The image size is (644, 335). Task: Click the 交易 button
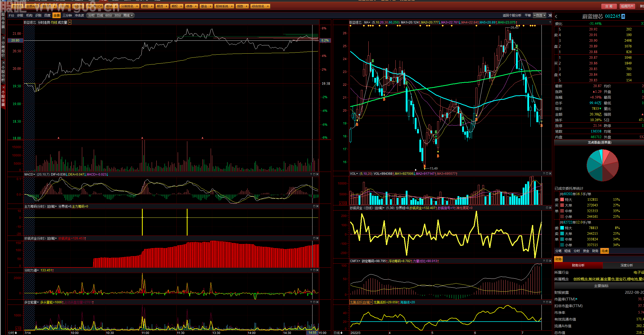point(609,6)
